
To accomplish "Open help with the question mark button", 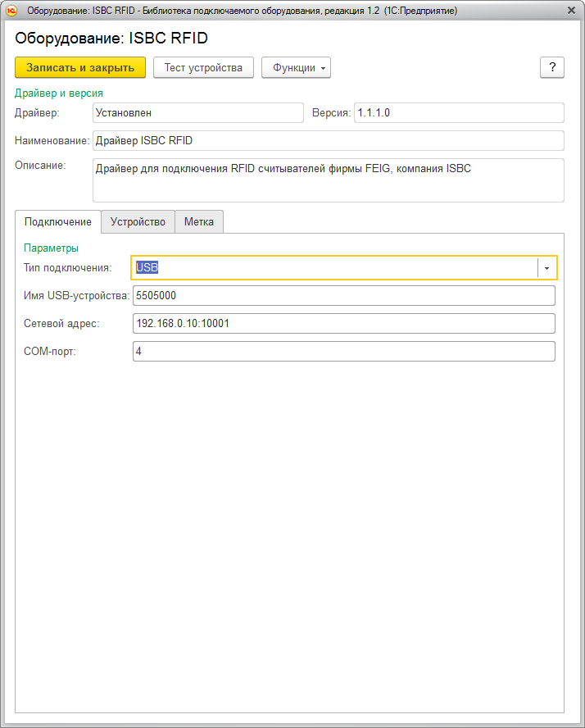I will click(552, 67).
